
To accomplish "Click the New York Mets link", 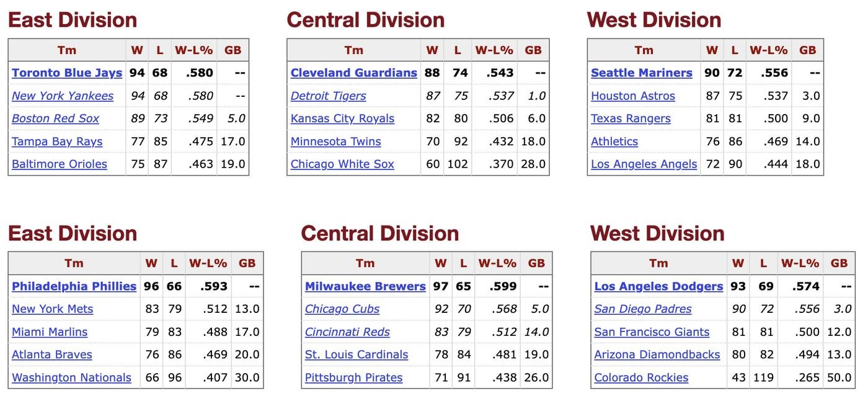I will click(52, 309).
